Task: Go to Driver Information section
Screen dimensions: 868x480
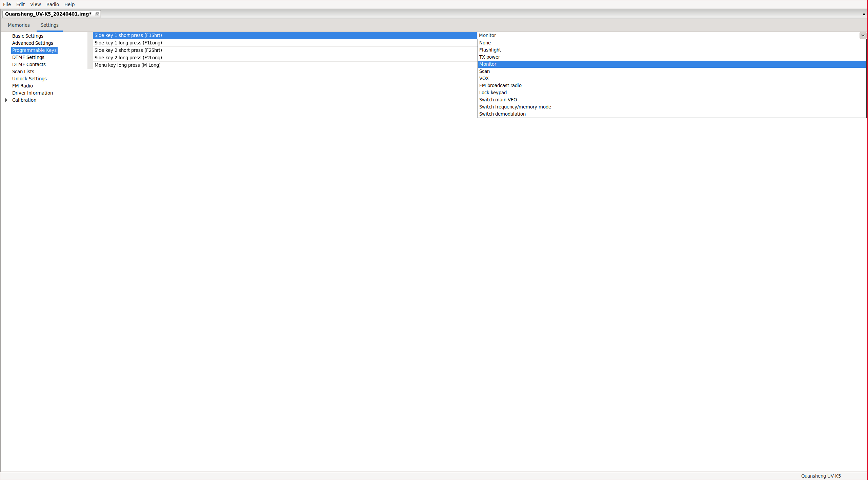Action: coord(33,93)
